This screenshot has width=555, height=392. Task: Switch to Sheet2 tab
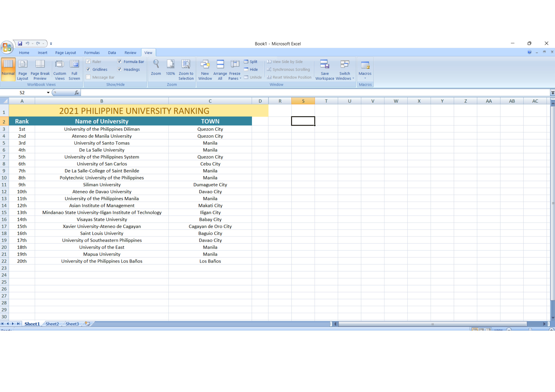tap(52, 324)
